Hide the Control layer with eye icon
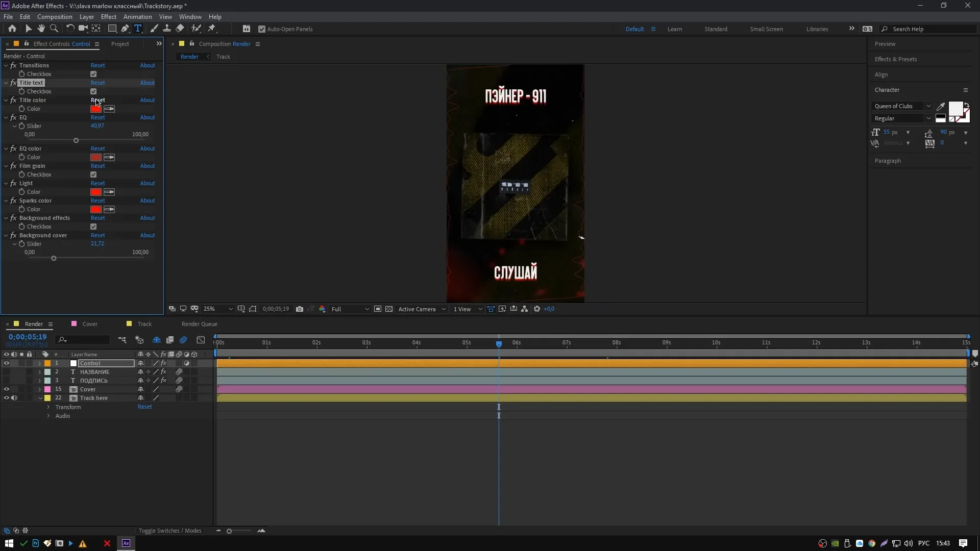980x551 pixels. coord(7,363)
